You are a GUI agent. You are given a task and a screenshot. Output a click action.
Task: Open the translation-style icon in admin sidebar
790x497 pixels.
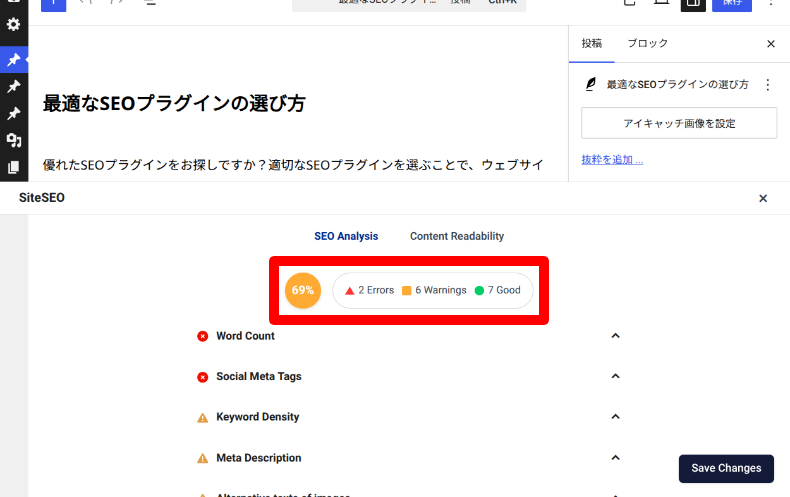tap(14, 140)
